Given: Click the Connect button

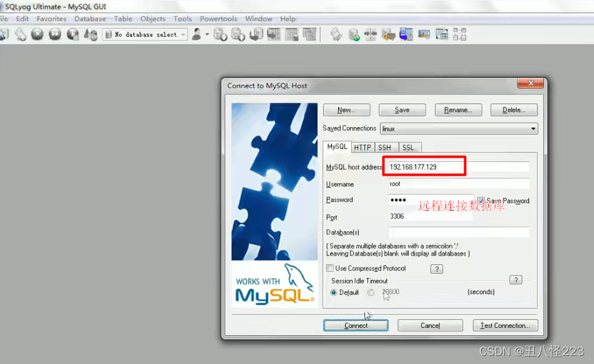Looking at the screenshot, I should (356, 325).
